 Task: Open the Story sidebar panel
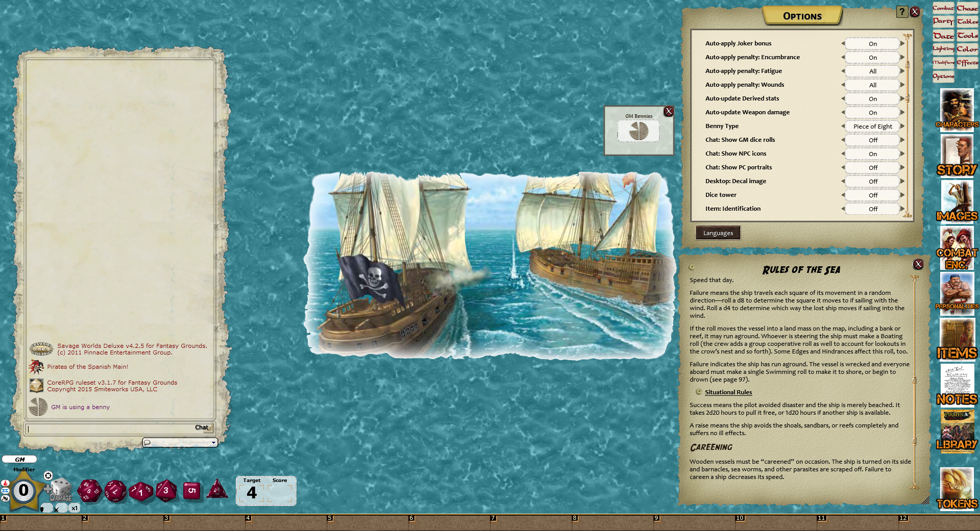pyautogui.click(x=957, y=156)
